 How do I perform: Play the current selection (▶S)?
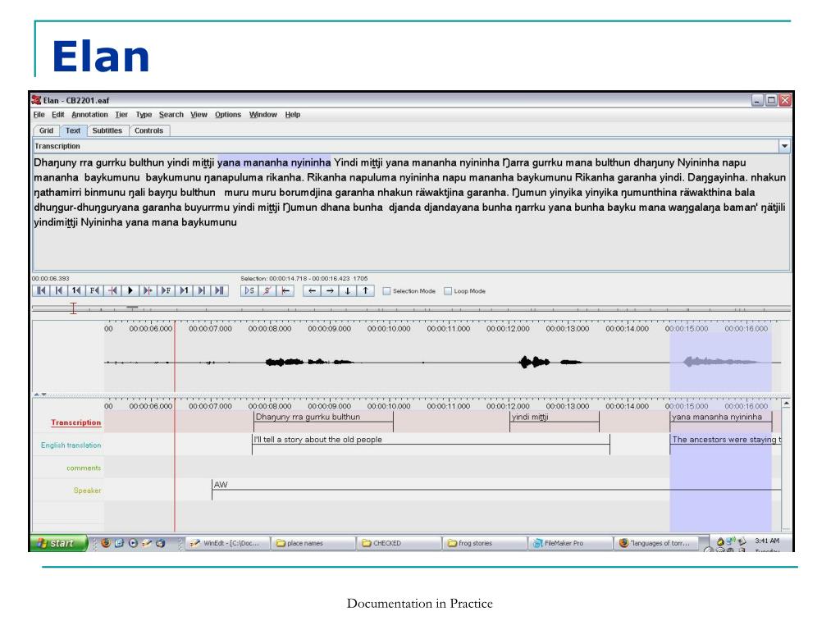click(x=249, y=291)
